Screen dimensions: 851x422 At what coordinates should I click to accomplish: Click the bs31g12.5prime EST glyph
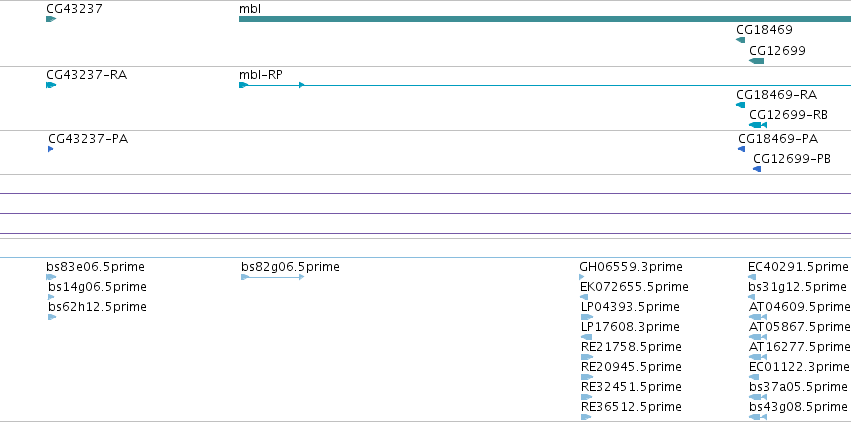(x=751, y=297)
